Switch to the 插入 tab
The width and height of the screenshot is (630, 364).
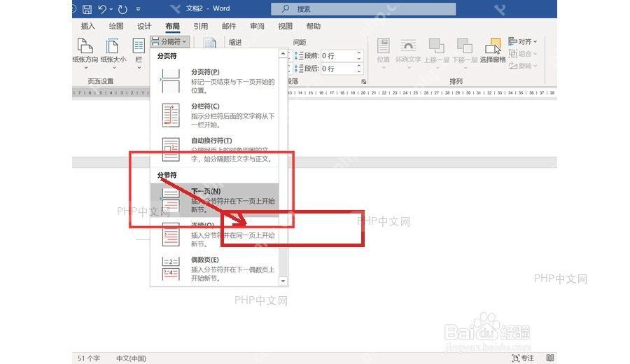(88, 26)
